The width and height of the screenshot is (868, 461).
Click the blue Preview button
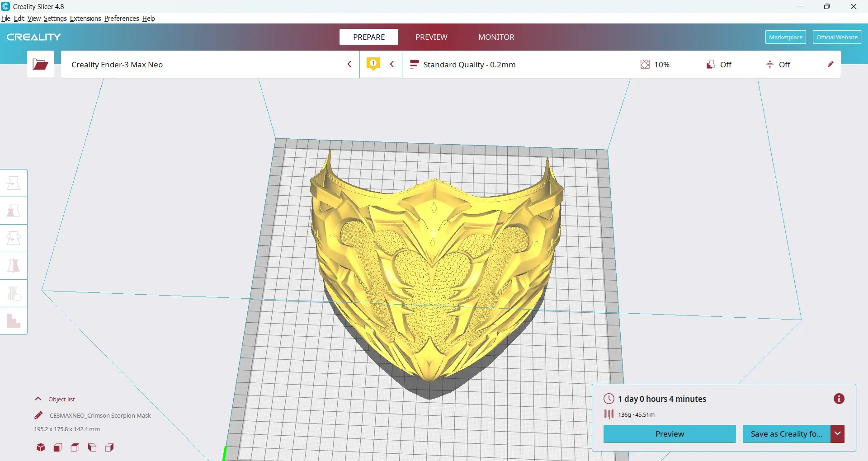[x=670, y=434]
